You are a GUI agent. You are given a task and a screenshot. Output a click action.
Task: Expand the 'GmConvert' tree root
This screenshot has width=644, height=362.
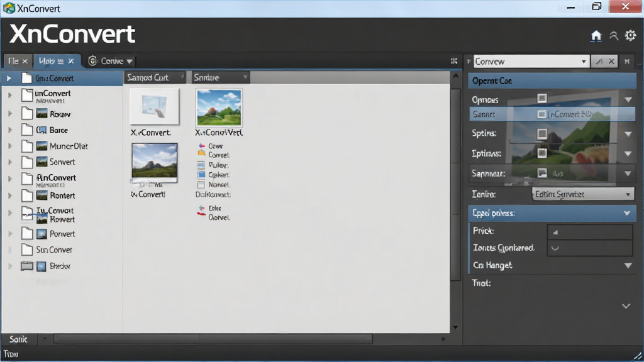pos(9,78)
